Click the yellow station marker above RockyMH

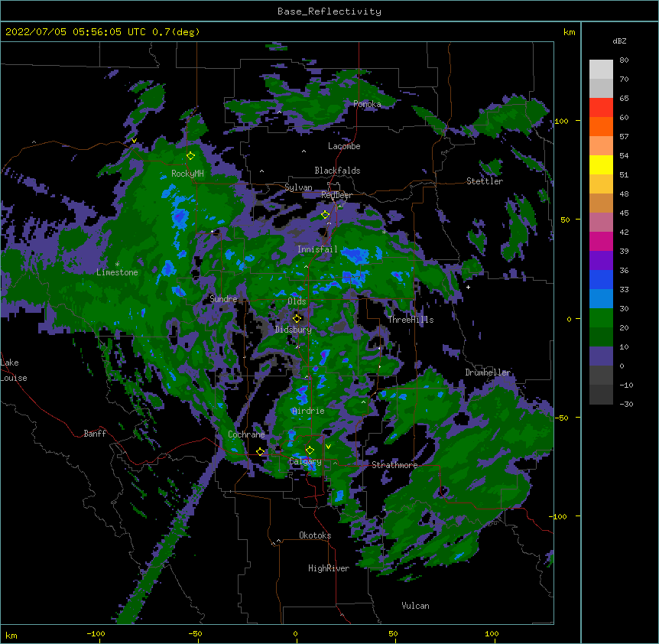click(191, 156)
